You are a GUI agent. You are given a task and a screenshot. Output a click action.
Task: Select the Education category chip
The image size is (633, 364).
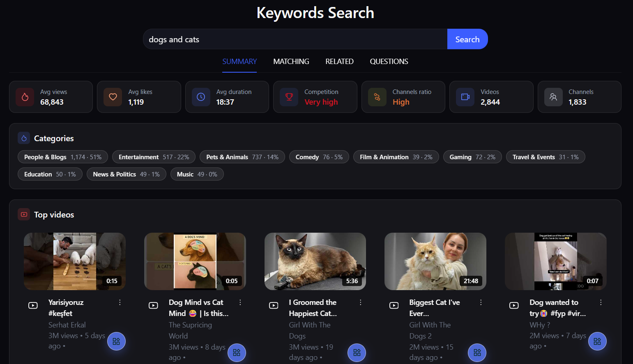click(50, 174)
